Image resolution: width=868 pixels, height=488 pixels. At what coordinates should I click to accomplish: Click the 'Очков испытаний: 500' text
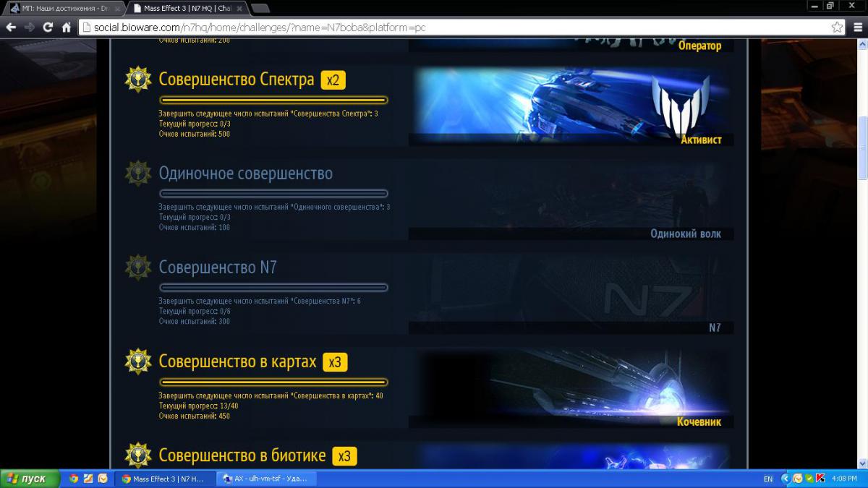point(194,134)
